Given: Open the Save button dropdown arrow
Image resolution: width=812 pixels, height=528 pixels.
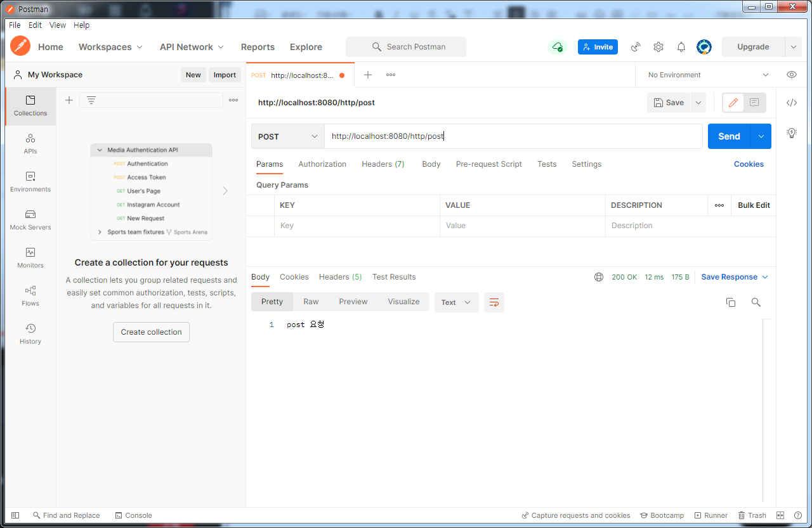Looking at the screenshot, I should (698, 103).
